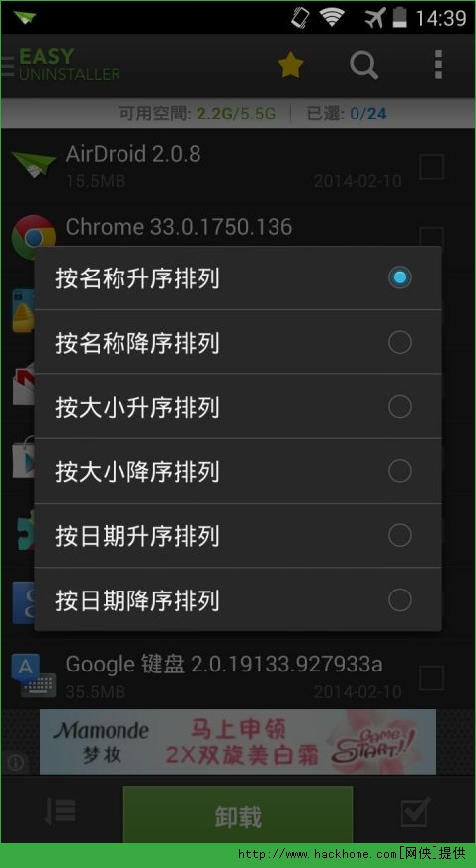
Task: Tap the sort order icon at bottom left
Action: tap(60, 812)
